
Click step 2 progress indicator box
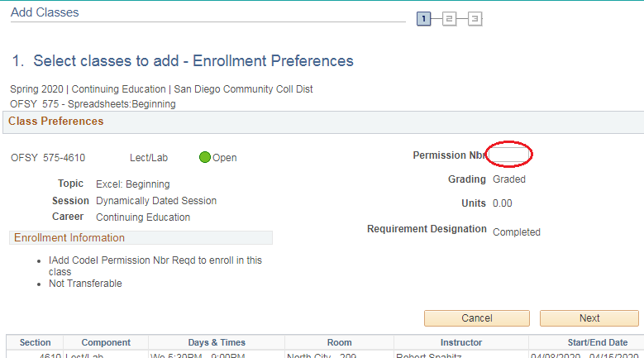click(449, 18)
